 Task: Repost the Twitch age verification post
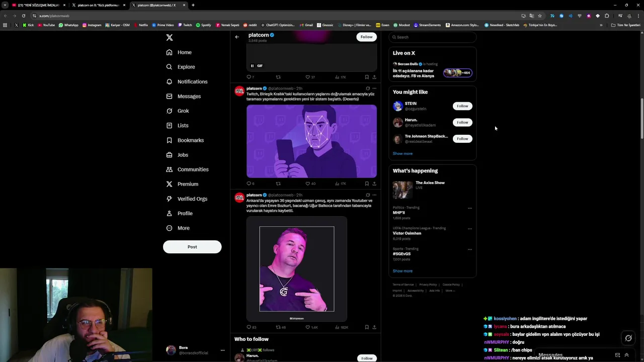pos(278,184)
